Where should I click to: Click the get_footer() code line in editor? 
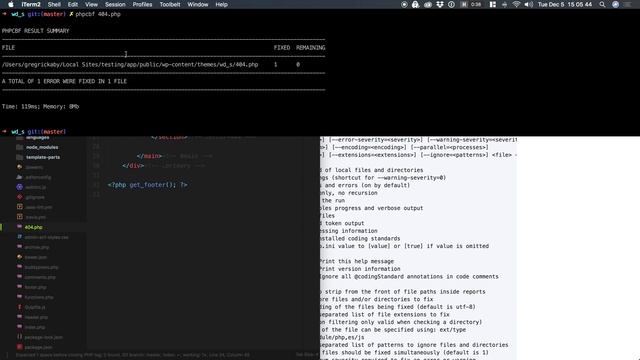[x=147, y=185]
